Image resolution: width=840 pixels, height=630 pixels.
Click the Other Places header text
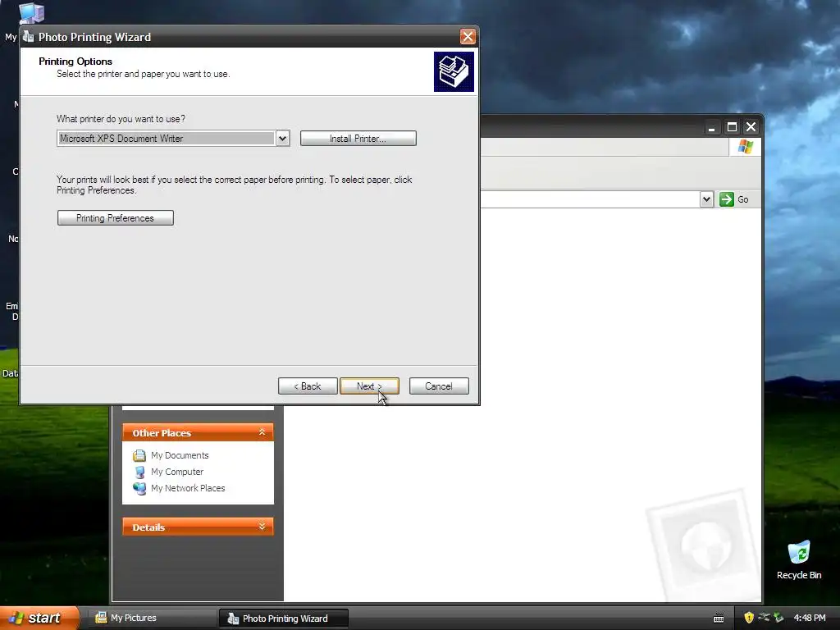pos(162,433)
